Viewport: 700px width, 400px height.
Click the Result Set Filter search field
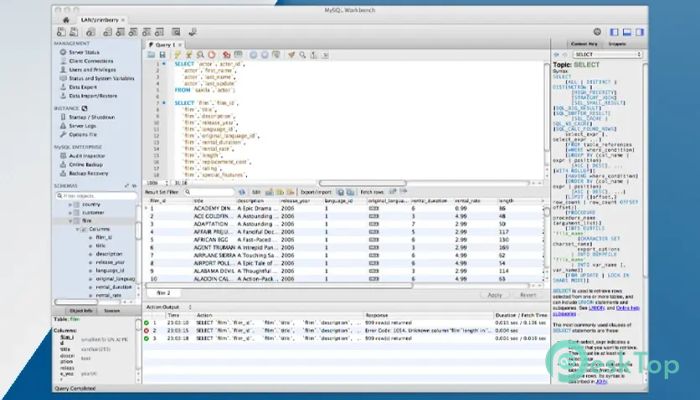click(x=209, y=192)
